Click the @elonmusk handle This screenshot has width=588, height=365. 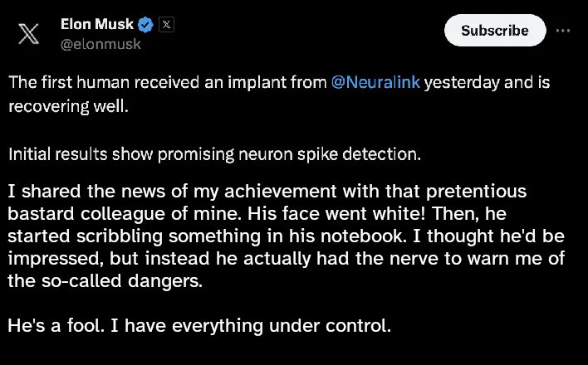[x=100, y=44]
